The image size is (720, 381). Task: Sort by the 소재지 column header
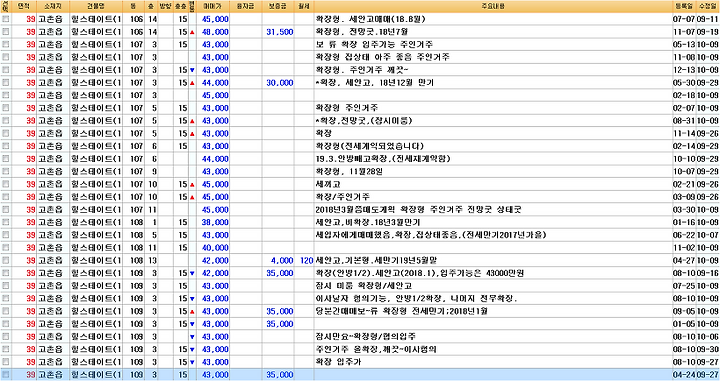(53, 6)
